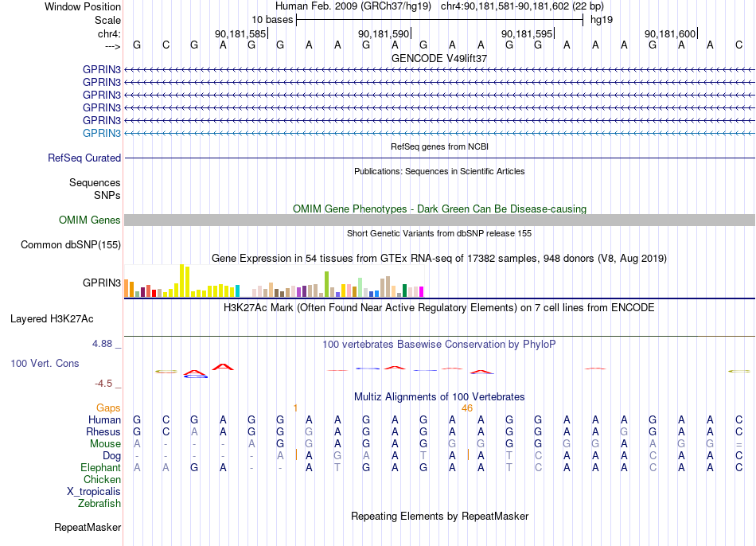Click the 90,181,590 ruler position marker
This screenshot has height=546, width=756.
(384, 33)
